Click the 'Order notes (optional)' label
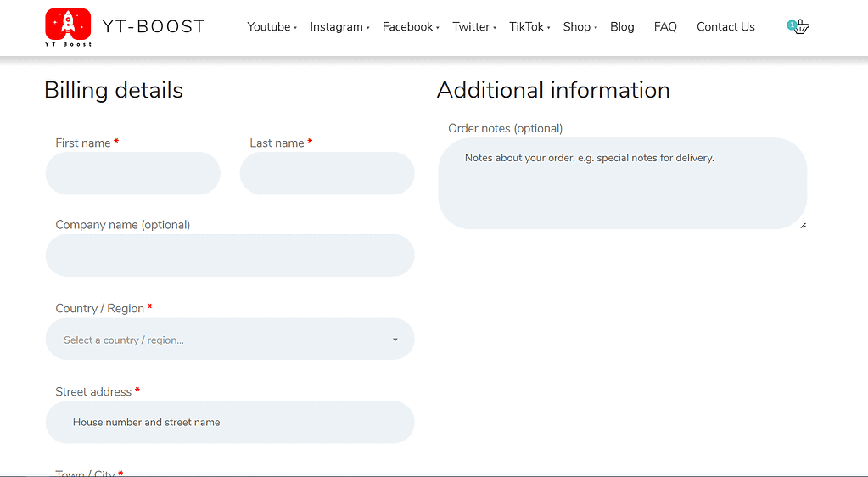 coord(506,128)
